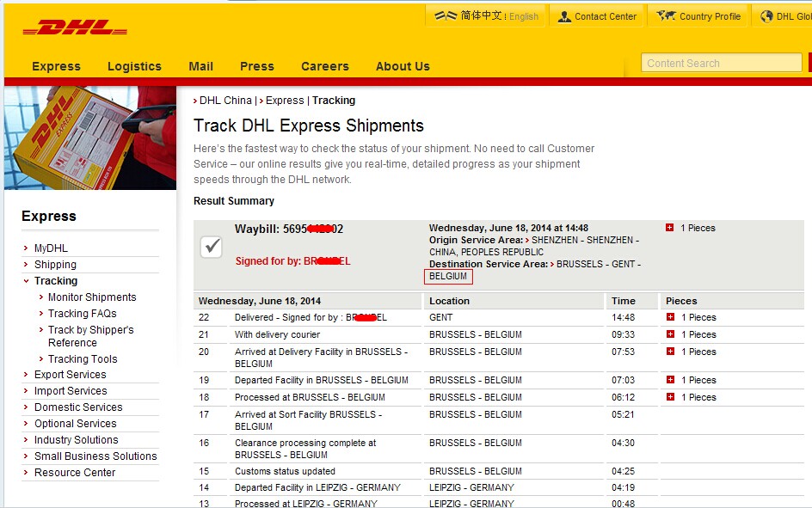Click the GENT location cell
Screen dimensions: 812x508
point(440,318)
